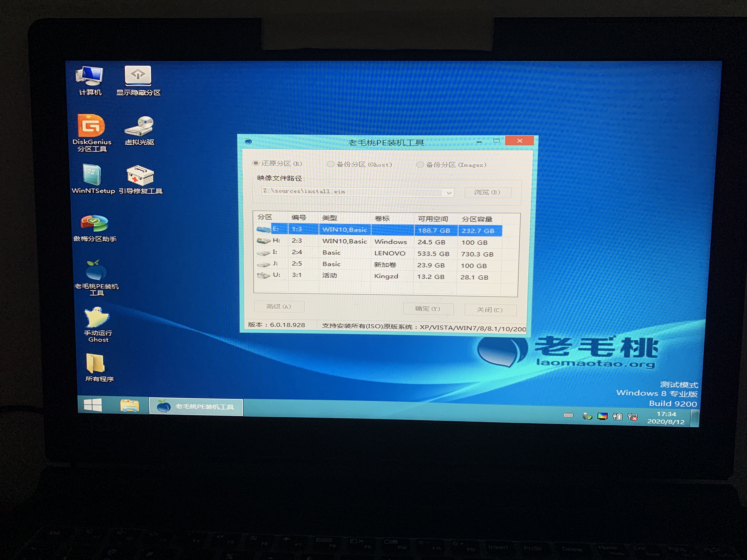Click the on-screen keyboard tray icon
Image resolution: width=747 pixels, height=560 pixels.
pos(568,415)
